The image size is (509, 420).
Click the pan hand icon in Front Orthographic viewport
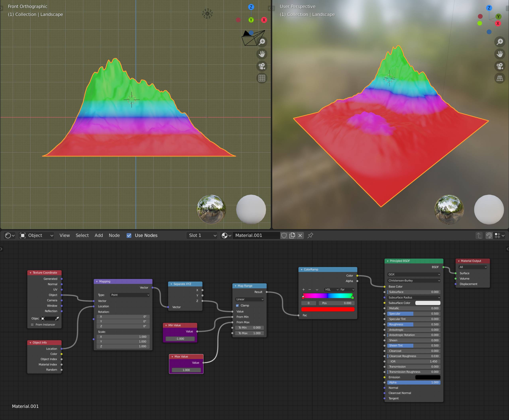click(x=262, y=54)
